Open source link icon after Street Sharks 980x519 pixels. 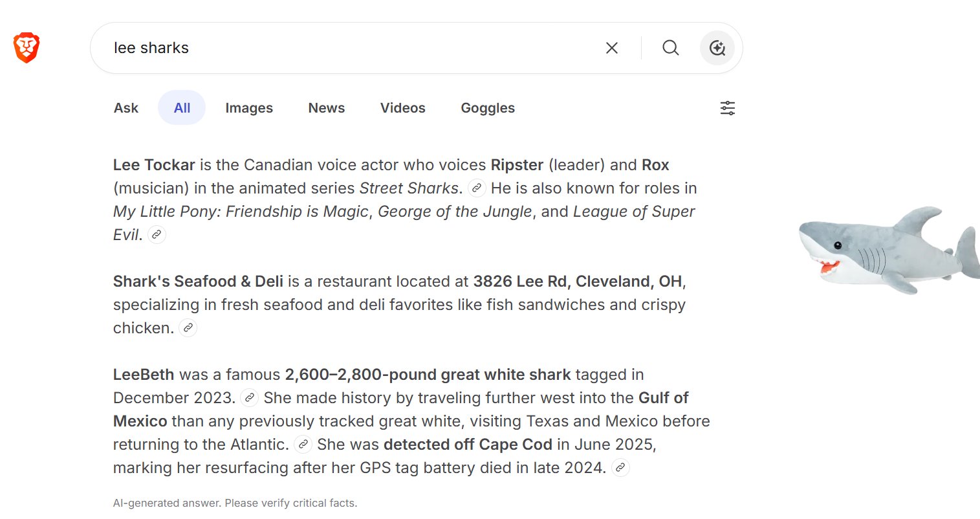tap(477, 188)
